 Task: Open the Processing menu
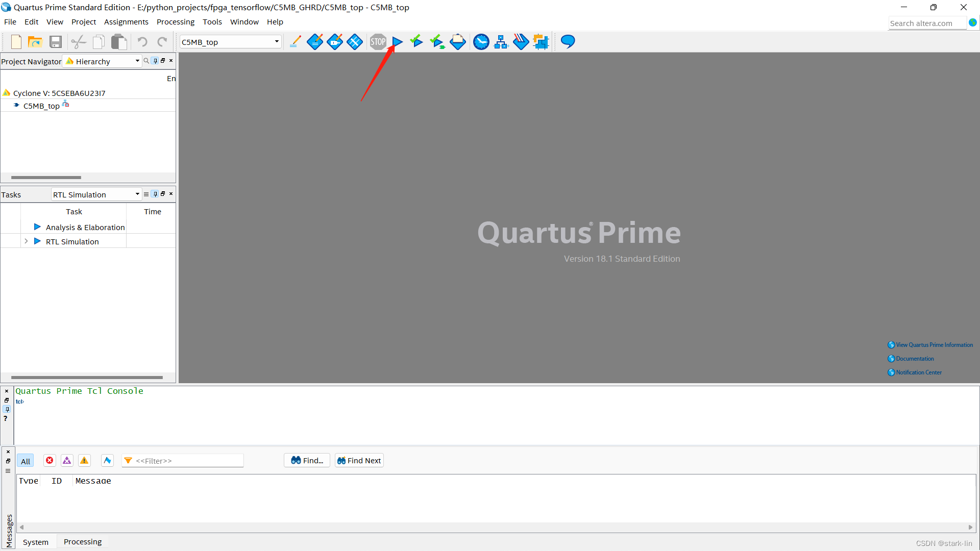pyautogui.click(x=175, y=22)
